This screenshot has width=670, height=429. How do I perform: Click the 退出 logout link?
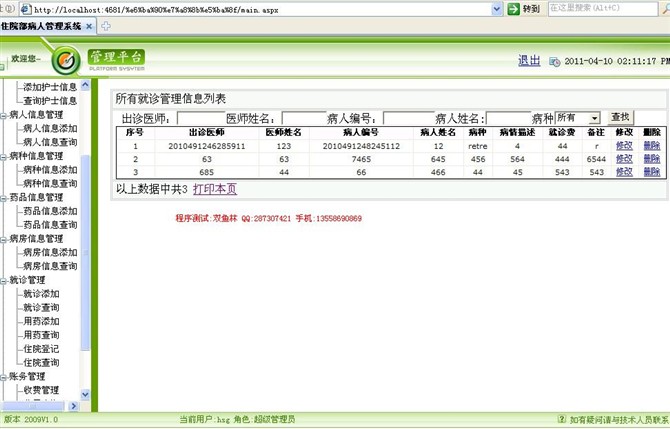pyautogui.click(x=529, y=61)
